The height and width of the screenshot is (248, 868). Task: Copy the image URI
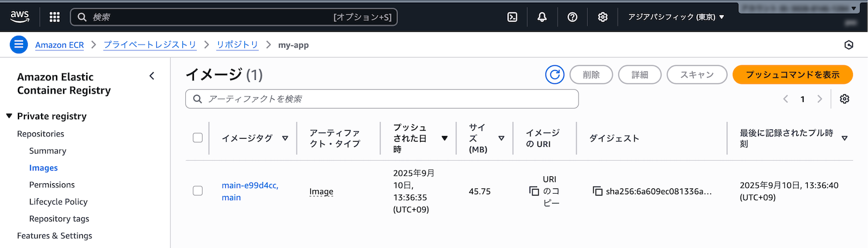coord(534,191)
